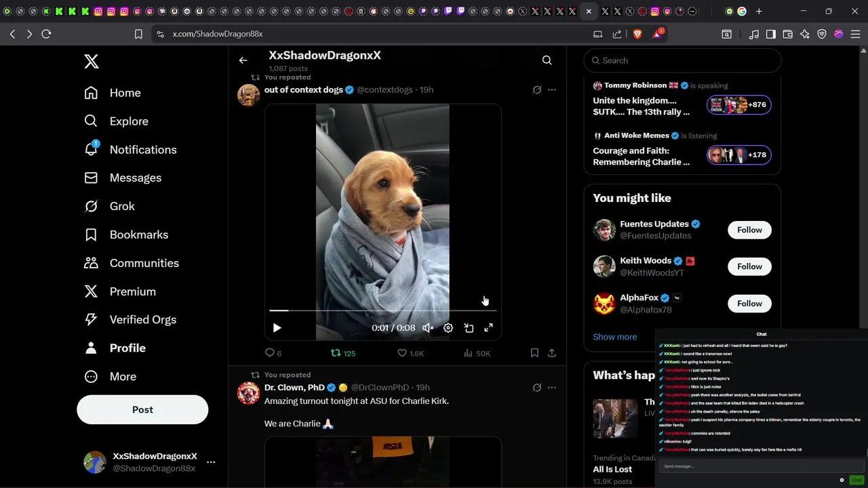This screenshot has width=868, height=488.
Task: Open Leo AI sparkle icon
Action: 805,34
